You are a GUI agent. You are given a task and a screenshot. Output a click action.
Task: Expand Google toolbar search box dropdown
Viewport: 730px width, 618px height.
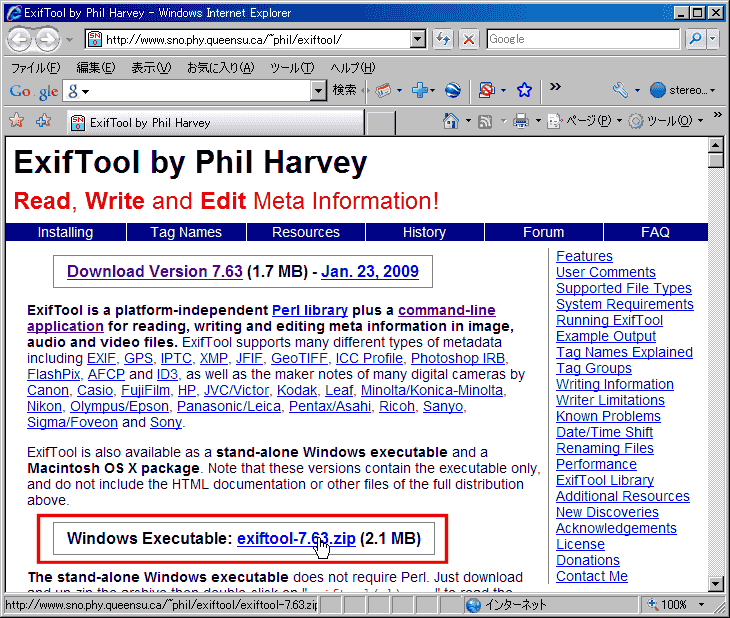318,90
